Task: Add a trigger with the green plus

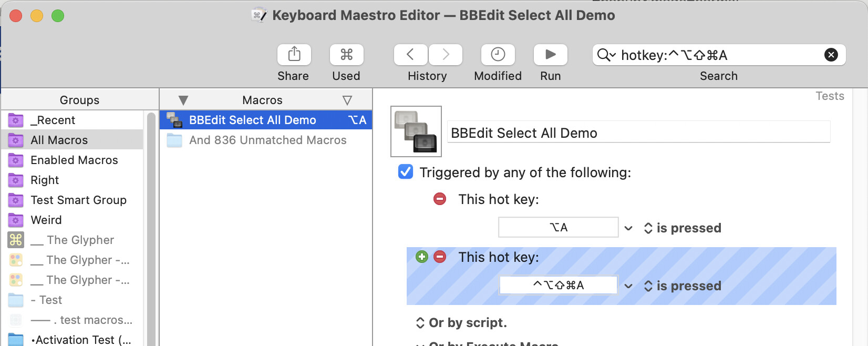Action: coord(422,257)
